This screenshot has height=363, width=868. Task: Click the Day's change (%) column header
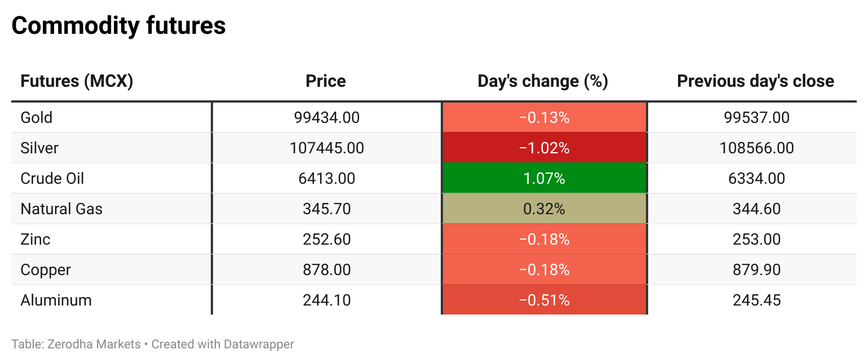pos(543,81)
